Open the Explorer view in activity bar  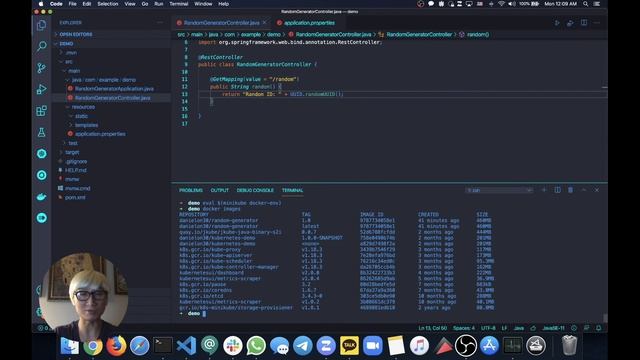pyautogui.click(x=41, y=25)
